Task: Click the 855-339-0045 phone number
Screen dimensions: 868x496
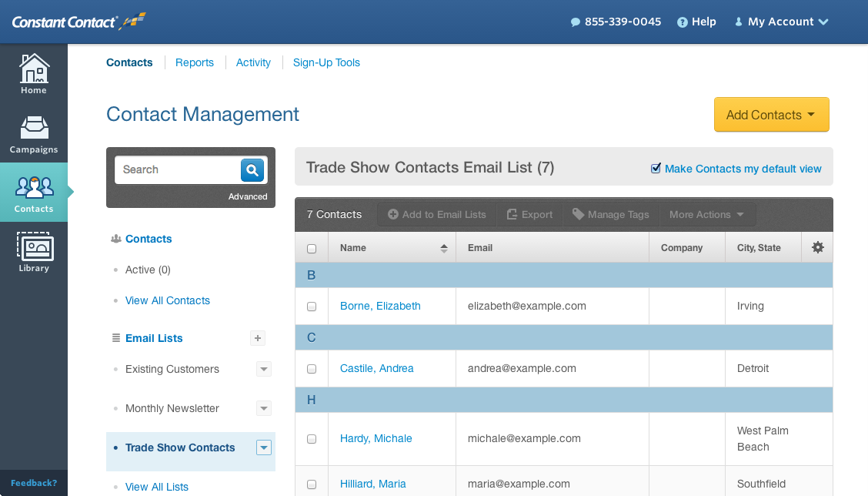Action: point(623,22)
